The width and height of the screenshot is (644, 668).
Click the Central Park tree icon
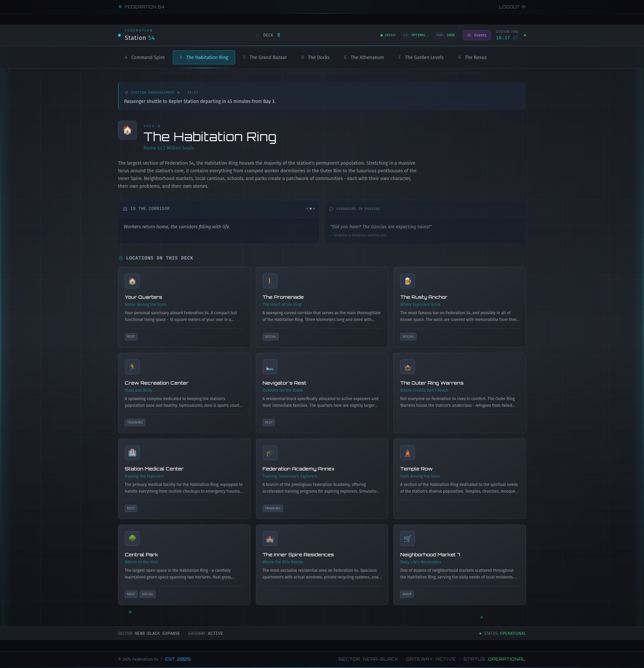tap(132, 539)
